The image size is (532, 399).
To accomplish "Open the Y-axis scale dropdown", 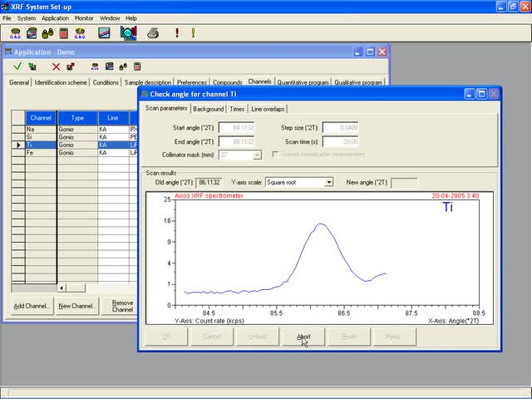I will pyautogui.click(x=328, y=182).
